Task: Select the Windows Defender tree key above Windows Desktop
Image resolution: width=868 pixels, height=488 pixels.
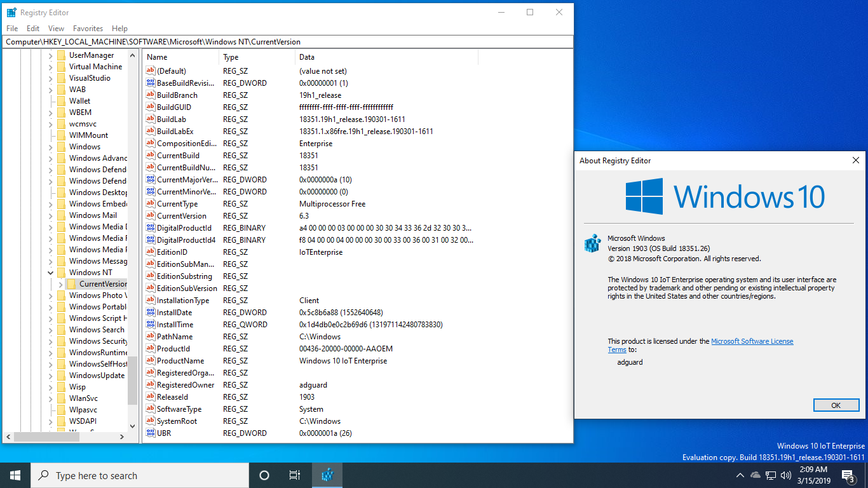Action: 97,181
